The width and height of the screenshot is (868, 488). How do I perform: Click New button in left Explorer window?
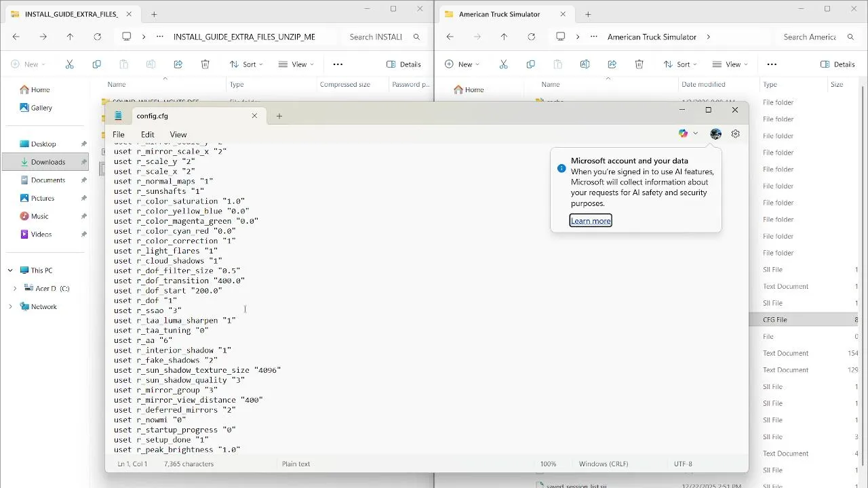pyautogui.click(x=28, y=64)
